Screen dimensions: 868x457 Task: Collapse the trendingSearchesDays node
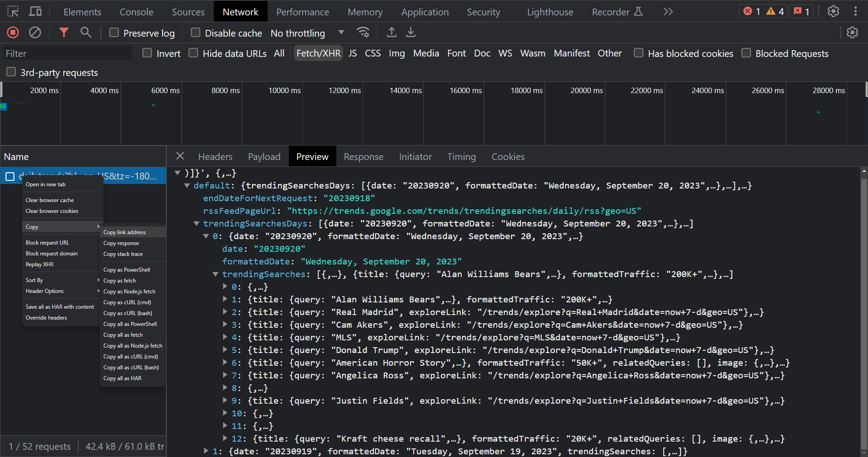(x=196, y=223)
